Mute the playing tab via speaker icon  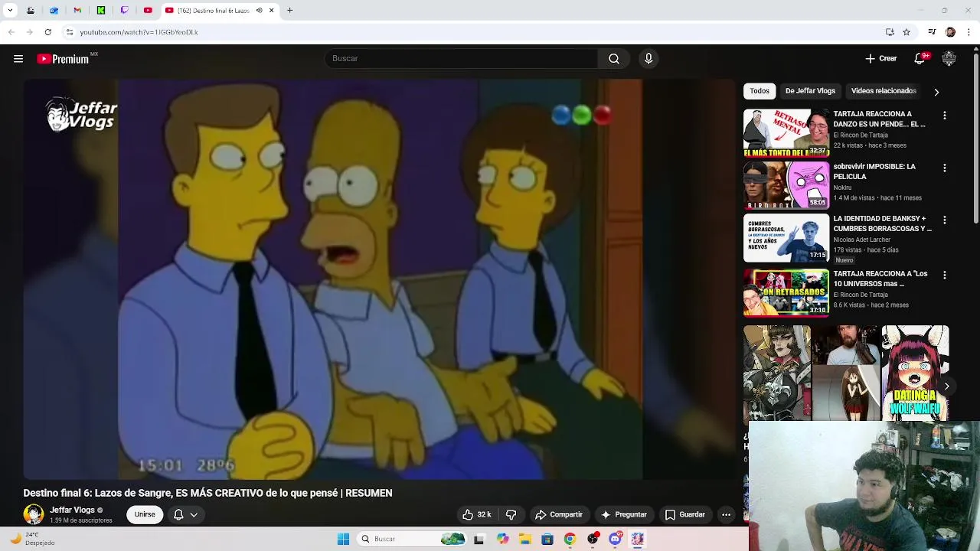click(259, 11)
